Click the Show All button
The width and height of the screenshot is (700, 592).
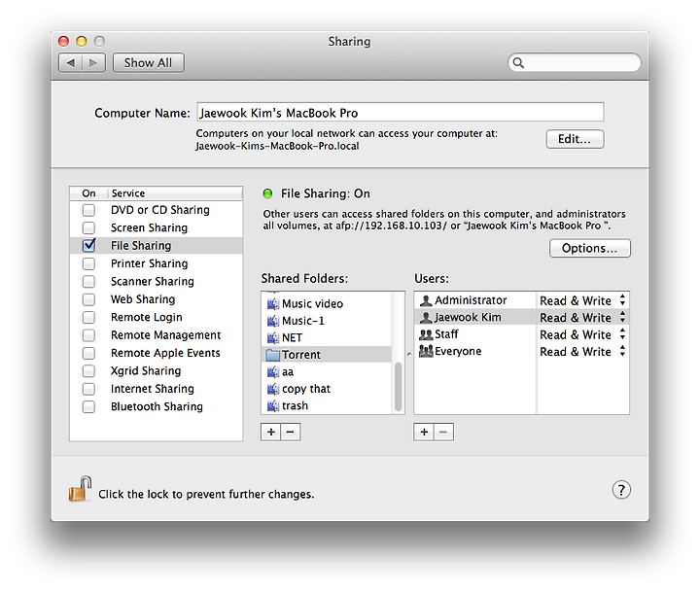(148, 63)
